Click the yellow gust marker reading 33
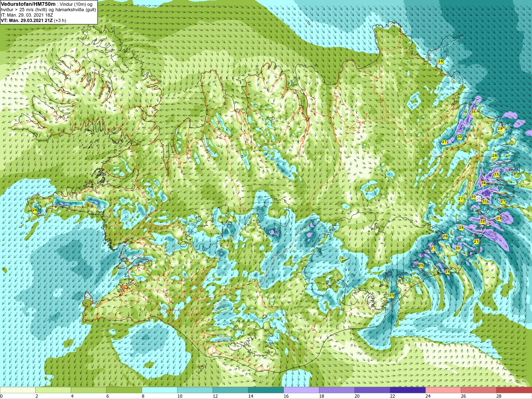Image resolution: width=532 pixels, height=399 pixels. [x=496, y=175]
